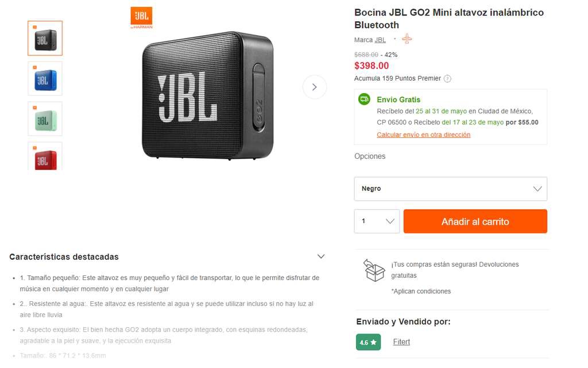Screen dimensions: 588x368
Task: Select the mint green speaker thumbnail
Action: (x=45, y=118)
